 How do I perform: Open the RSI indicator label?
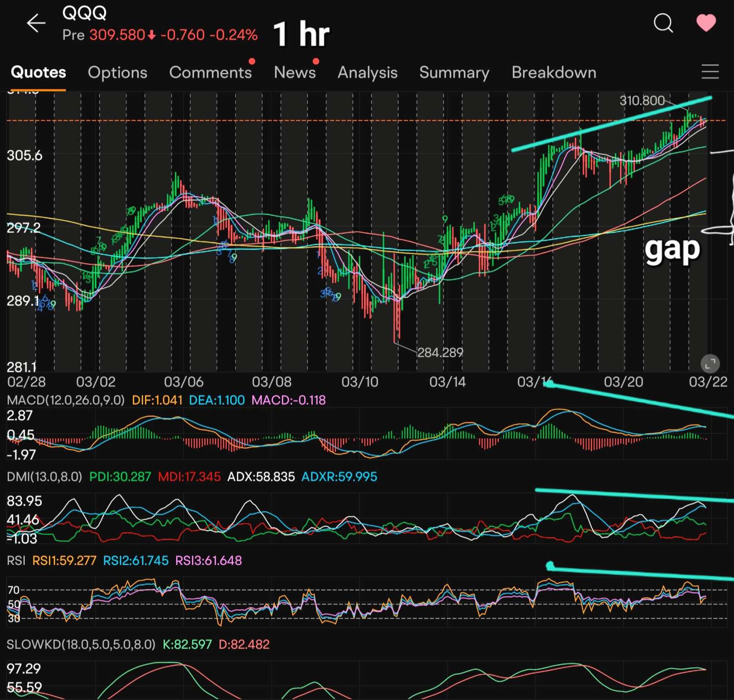[x=16, y=561]
